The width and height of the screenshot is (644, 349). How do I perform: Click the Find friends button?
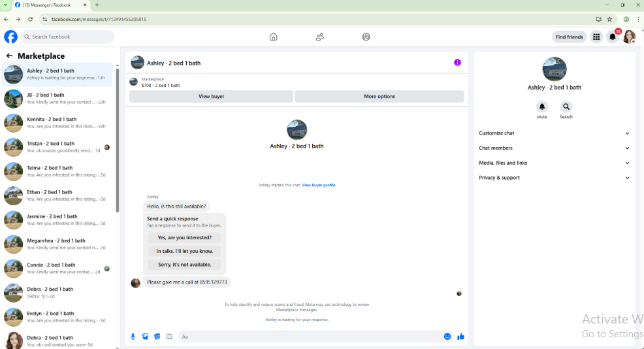569,37
